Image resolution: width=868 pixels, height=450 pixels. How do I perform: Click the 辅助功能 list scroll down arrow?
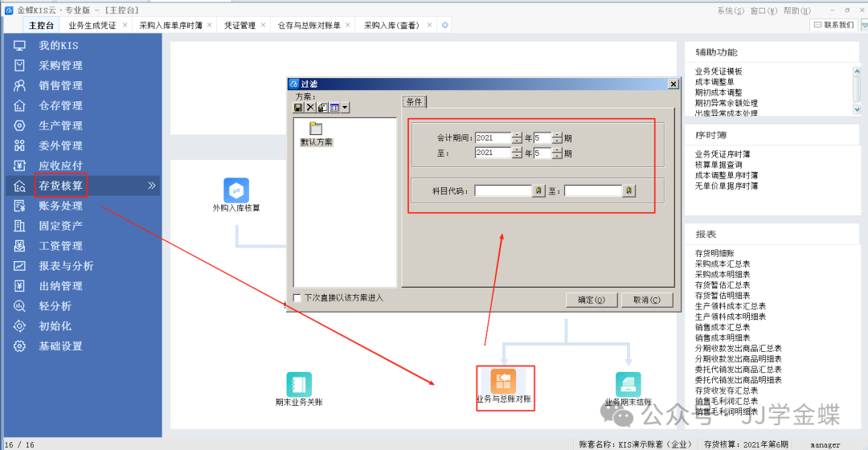tap(857, 109)
